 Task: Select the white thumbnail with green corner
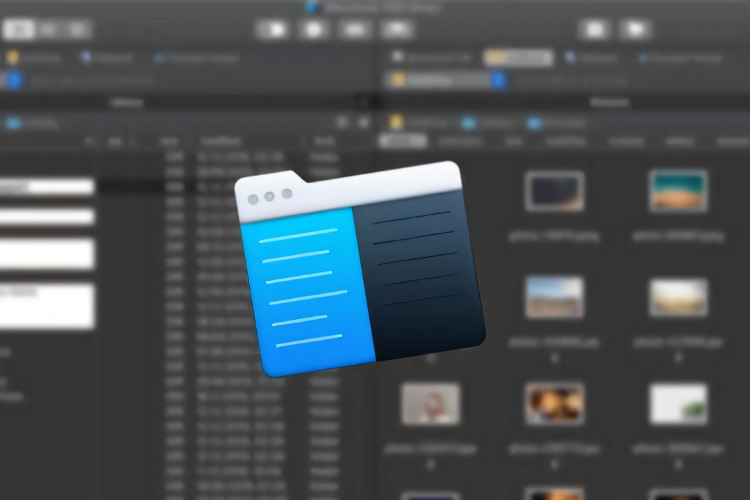678,404
